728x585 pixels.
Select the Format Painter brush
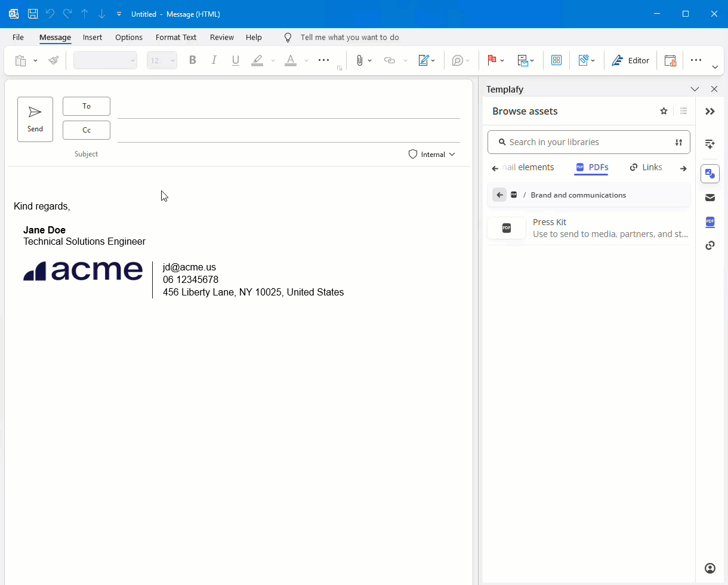tap(53, 60)
